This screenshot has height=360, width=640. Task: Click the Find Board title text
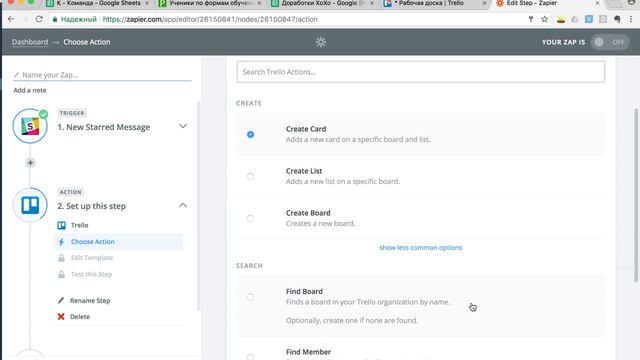click(304, 291)
